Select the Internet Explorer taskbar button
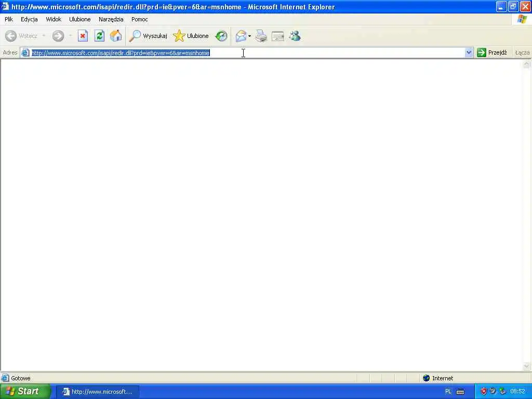This screenshot has height=399, width=532. [x=97, y=392]
